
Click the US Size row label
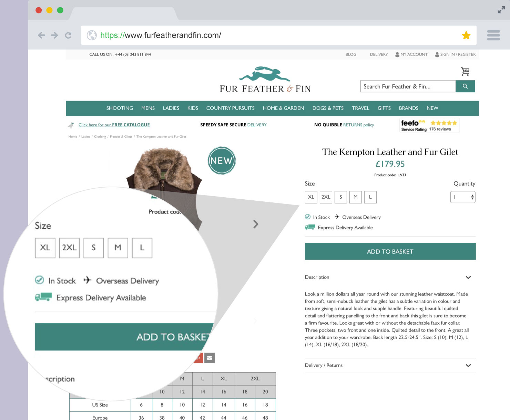(x=100, y=405)
